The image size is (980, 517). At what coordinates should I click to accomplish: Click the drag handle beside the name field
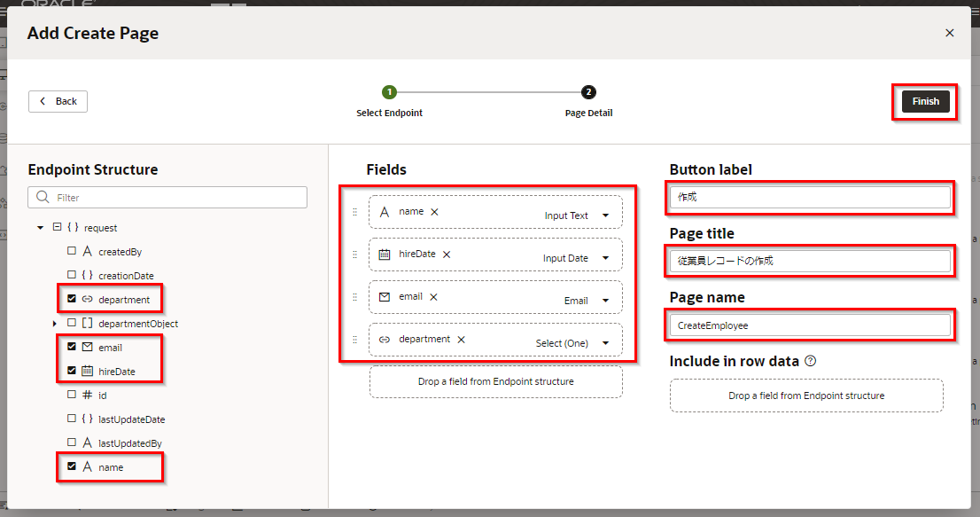pos(355,212)
